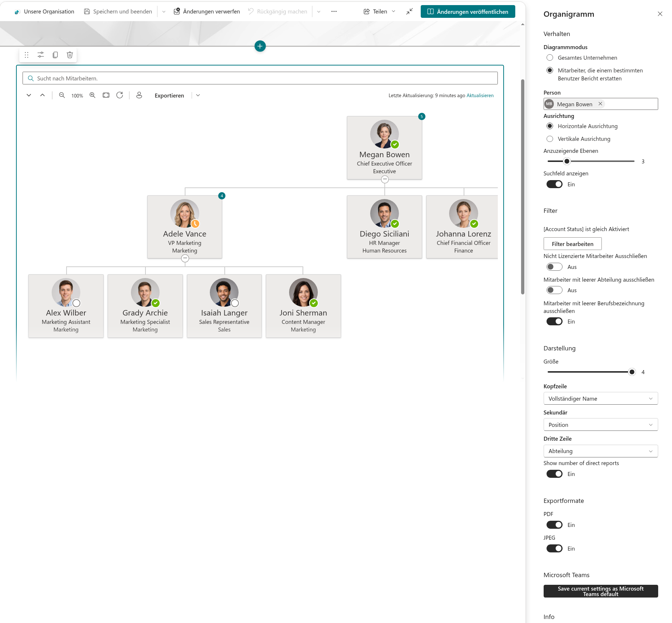Collapse Adele Vance's direct reports
Screen dimensions: 672x623
click(185, 258)
